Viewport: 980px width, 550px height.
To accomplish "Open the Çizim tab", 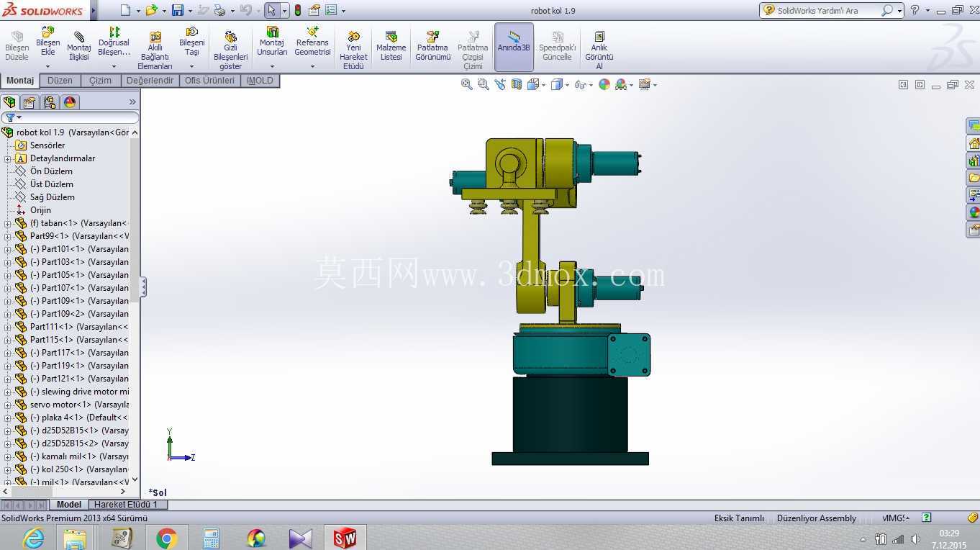I will click(101, 81).
